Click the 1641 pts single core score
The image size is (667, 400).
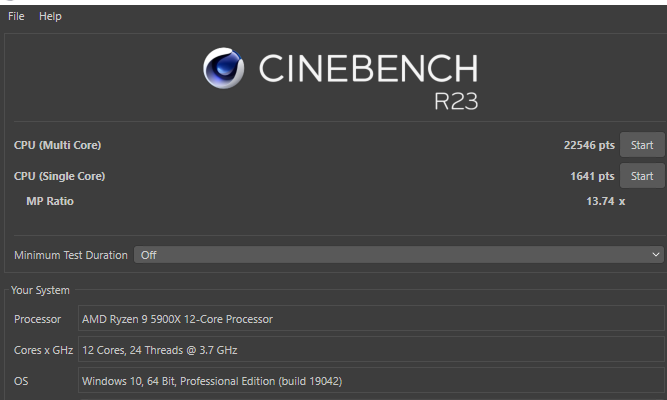click(x=592, y=176)
